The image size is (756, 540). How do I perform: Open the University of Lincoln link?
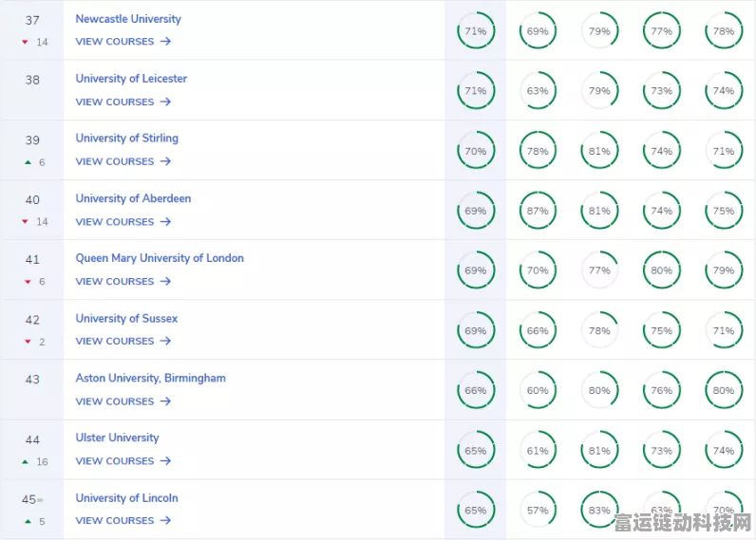[127, 498]
